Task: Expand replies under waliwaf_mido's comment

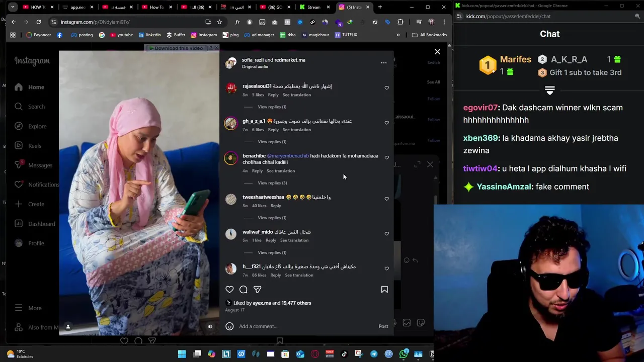Action: [272, 253]
